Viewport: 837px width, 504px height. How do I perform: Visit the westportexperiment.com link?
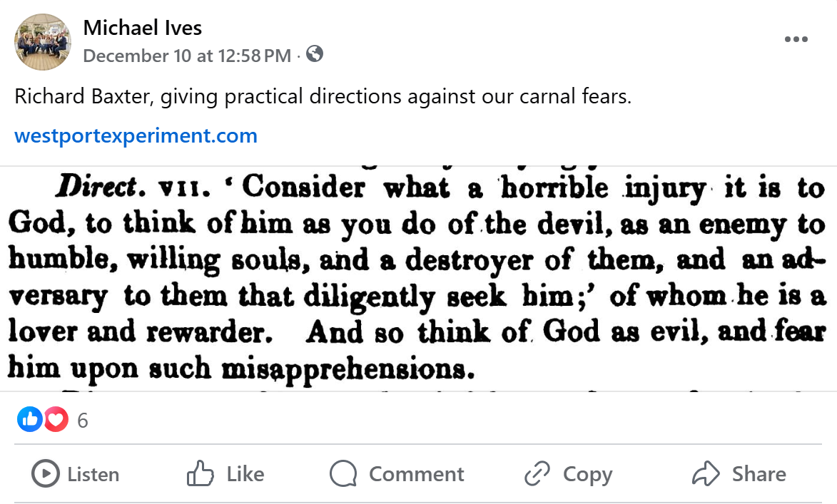pos(136,135)
